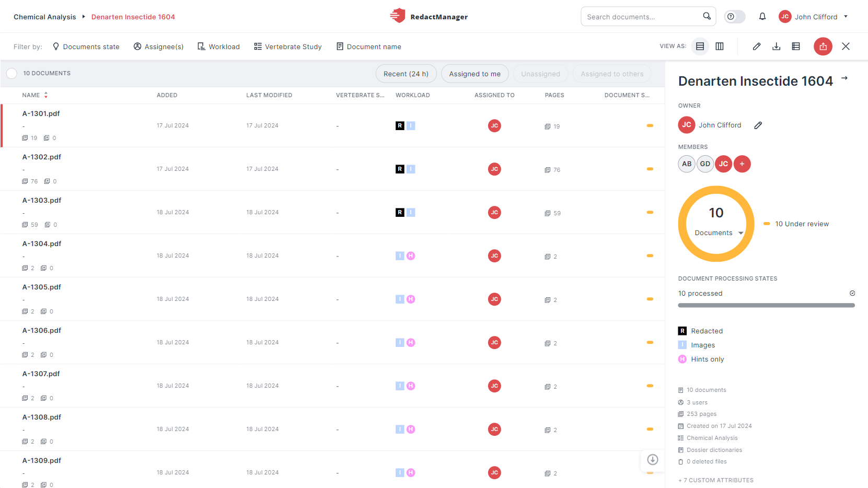Open document A-1308.pdf

(x=42, y=417)
